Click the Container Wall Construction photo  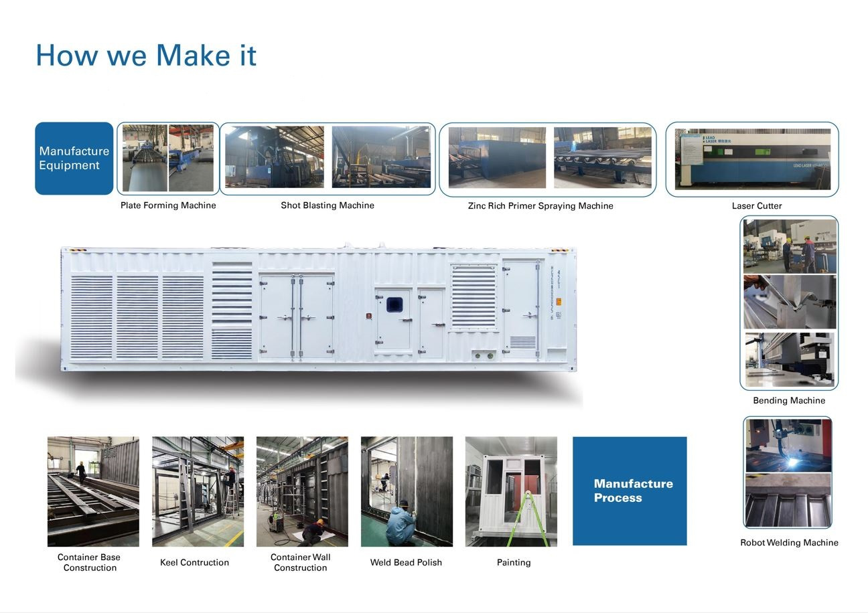pos(302,491)
